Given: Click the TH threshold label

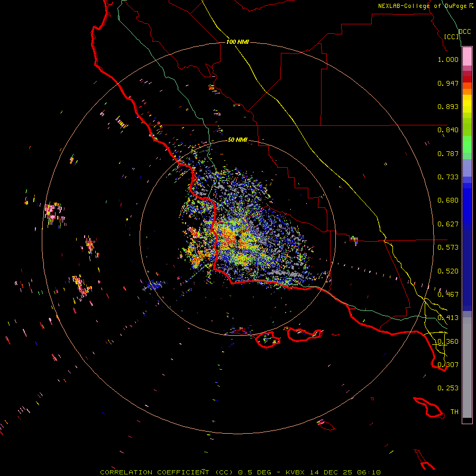Looking at the screenshot, I should pyautogui.click(x=454, y=412).
